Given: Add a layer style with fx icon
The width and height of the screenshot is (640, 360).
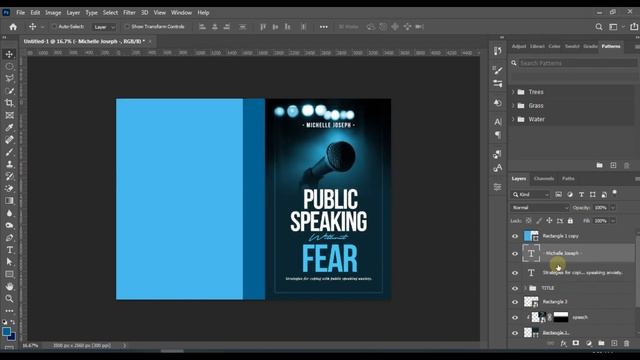Looking at the screenshot, I should point(563,344).
